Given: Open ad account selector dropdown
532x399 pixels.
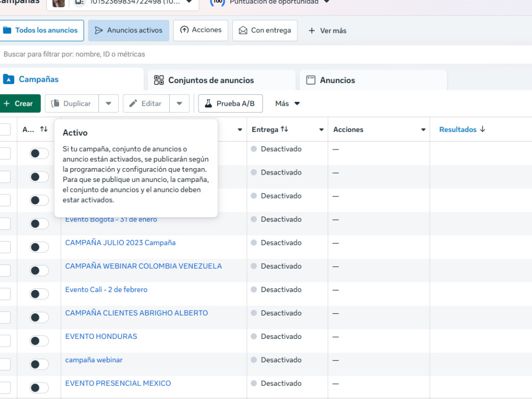Looking at the screenshot, I should coord(122,5).
